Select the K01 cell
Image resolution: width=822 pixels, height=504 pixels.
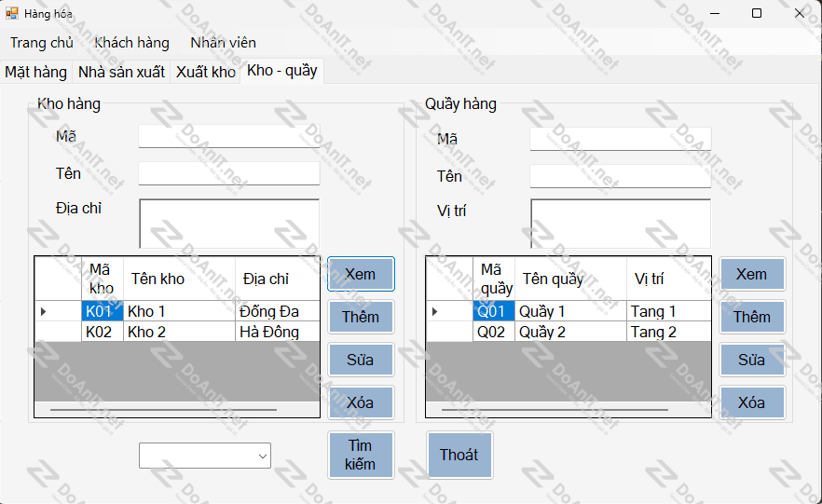(103, 311)
